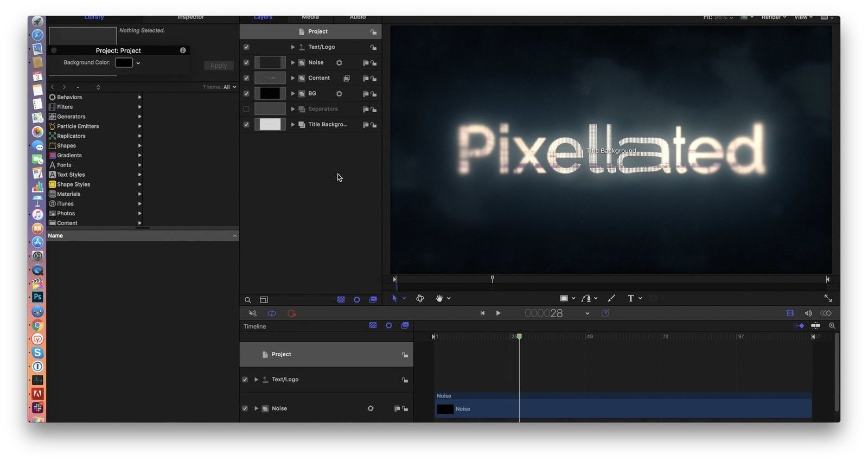This screenshot has width=868, height=462.
Task: Click the Background Color swatch
Action: pyautogui.click(x=124, y=63)
